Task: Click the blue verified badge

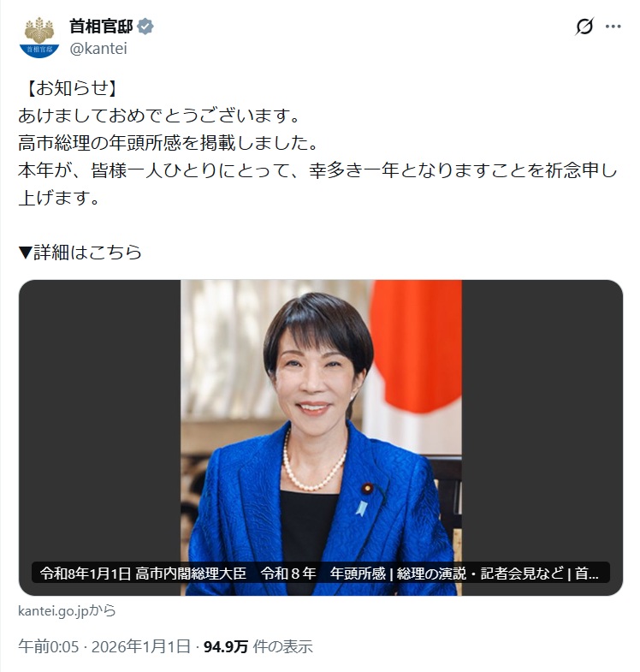Action: coord(145,27)
